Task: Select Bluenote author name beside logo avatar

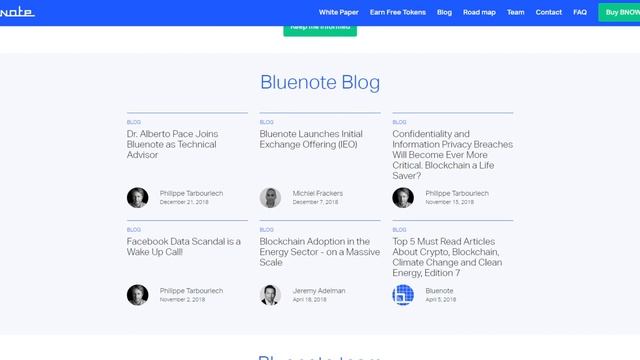Action: [x=439, y=291]
